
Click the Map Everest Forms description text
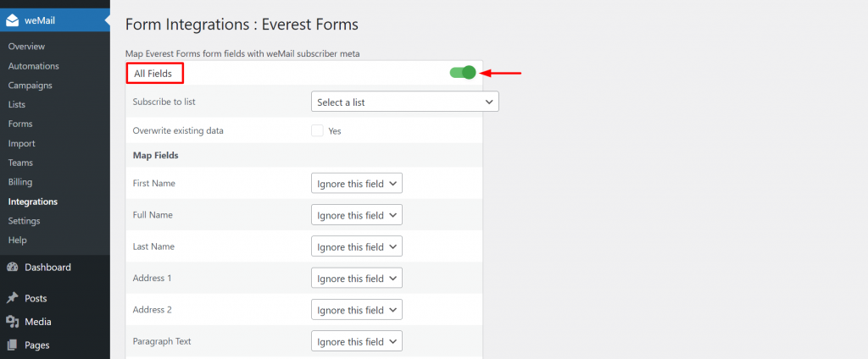[x=242, y=53]
